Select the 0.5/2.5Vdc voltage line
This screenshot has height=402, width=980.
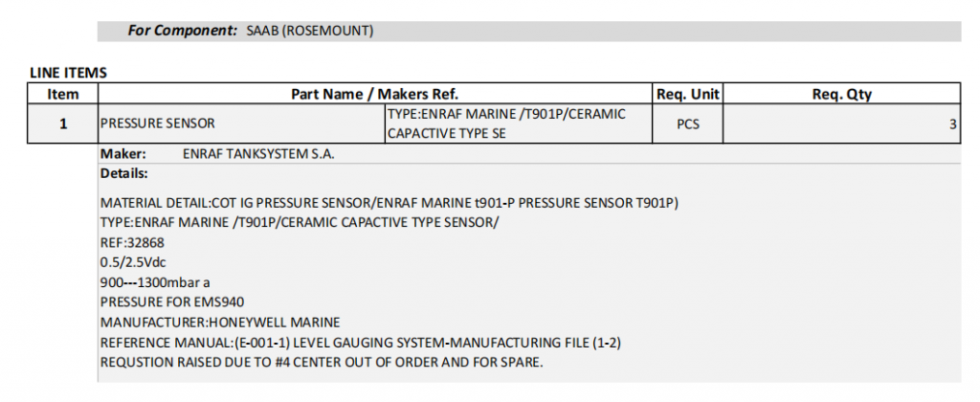click(x=133, y=262)
